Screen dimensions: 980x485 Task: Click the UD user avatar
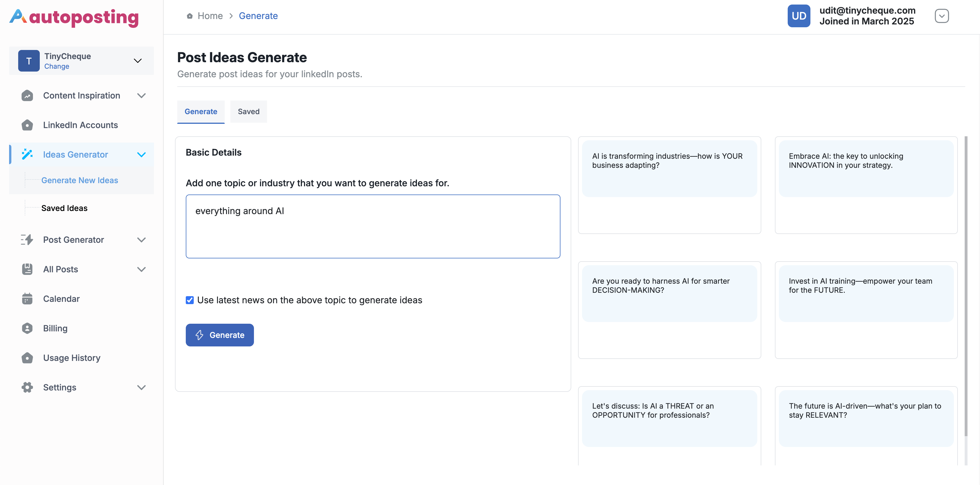click(798, 16)
